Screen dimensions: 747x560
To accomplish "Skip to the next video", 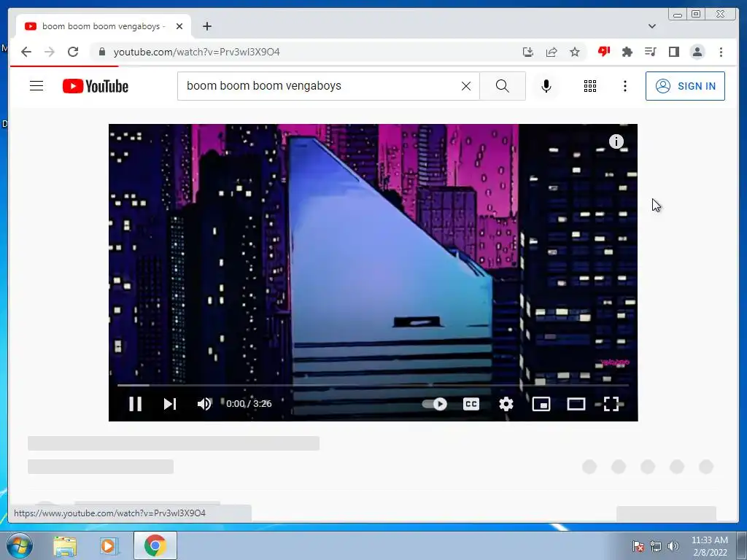I will point(170,404).
